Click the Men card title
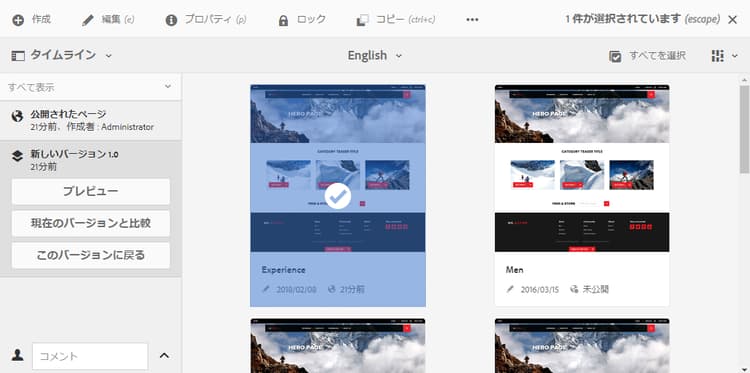This screenshot has height=373, width=750. click(x=515, y=270)
